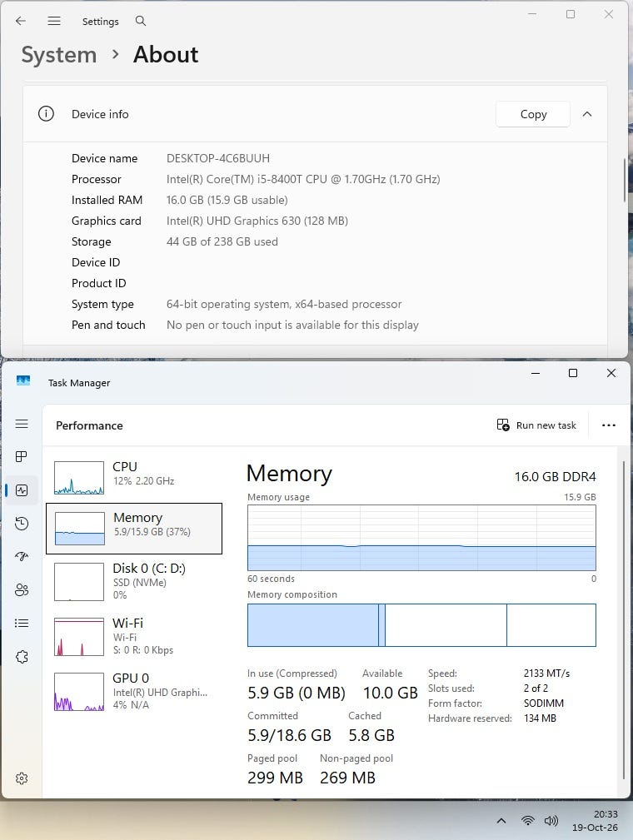Viewport: 633px width, 840px height.
Task: Click the Slots used value 2 of 2
Action: 536,688
